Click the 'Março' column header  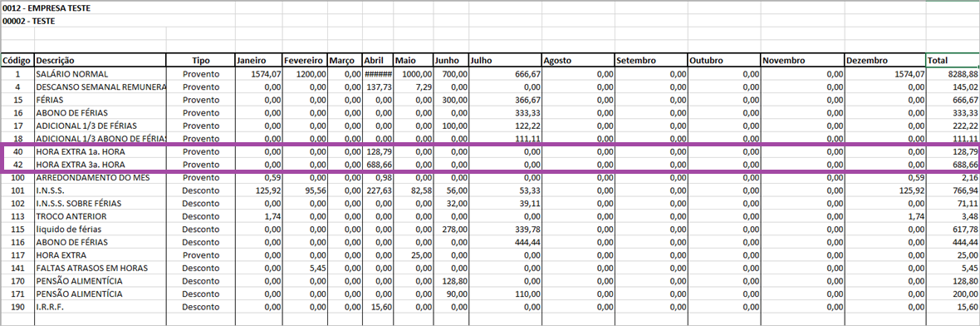coord(345,61)
